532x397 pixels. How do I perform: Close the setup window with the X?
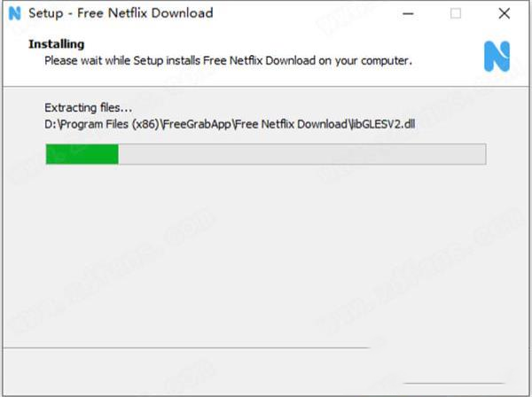pos(505,13)
